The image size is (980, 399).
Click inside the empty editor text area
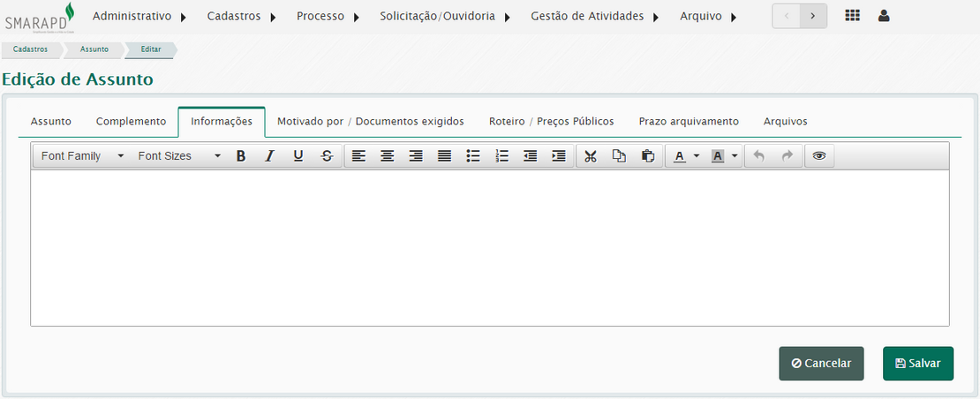click(x=490, y=247)
